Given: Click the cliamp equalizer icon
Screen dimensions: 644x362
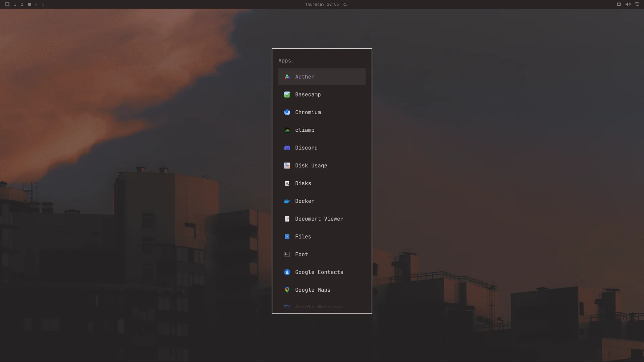Looking at the screenshot, I should 287,130.
